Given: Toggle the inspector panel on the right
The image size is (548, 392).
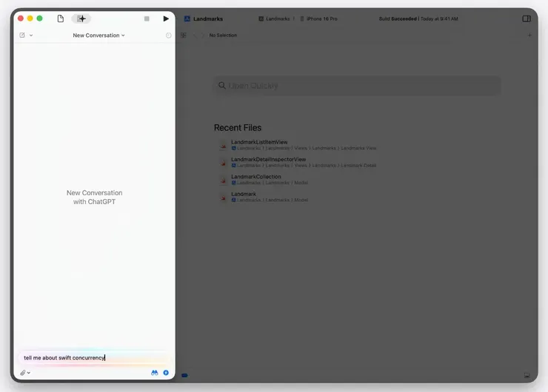Looking at the screenshot, I should click(x=527, y=18).
